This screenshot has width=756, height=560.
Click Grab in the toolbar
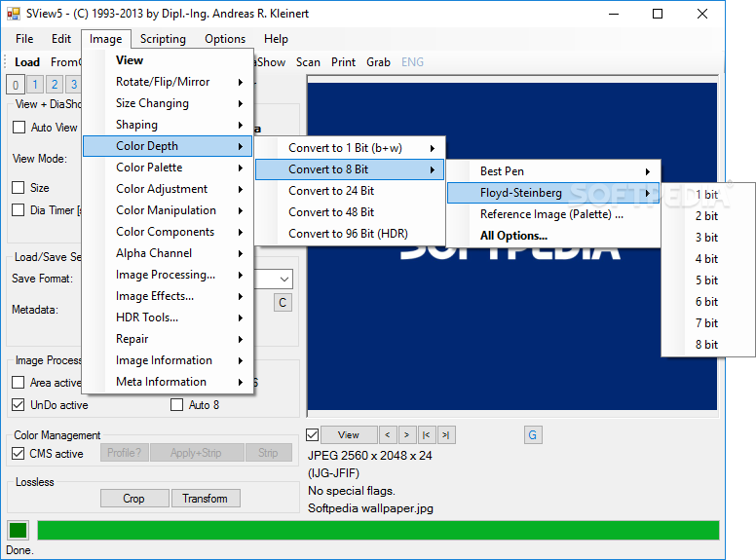tap(378, 62)
